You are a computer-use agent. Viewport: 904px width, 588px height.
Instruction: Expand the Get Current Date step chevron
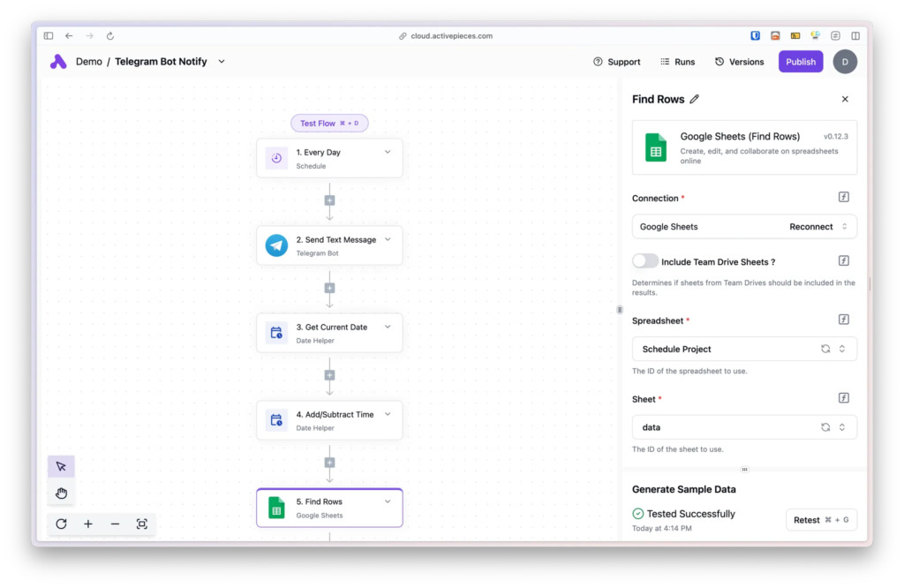coord(388,327)
